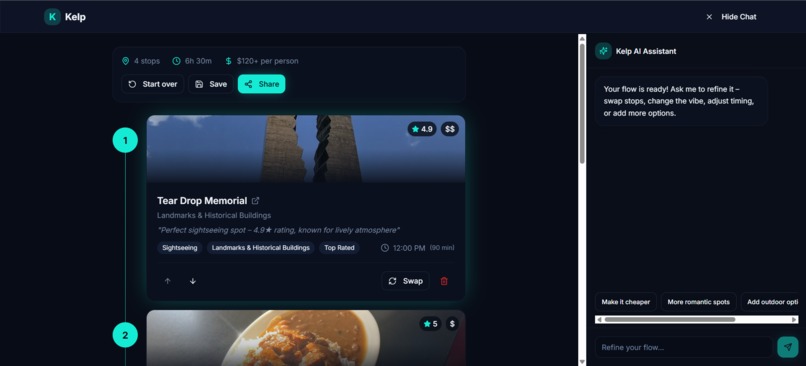This screenshot has height=366, width=806.
Task: Click the Start over button
Action: click(153, 84)
